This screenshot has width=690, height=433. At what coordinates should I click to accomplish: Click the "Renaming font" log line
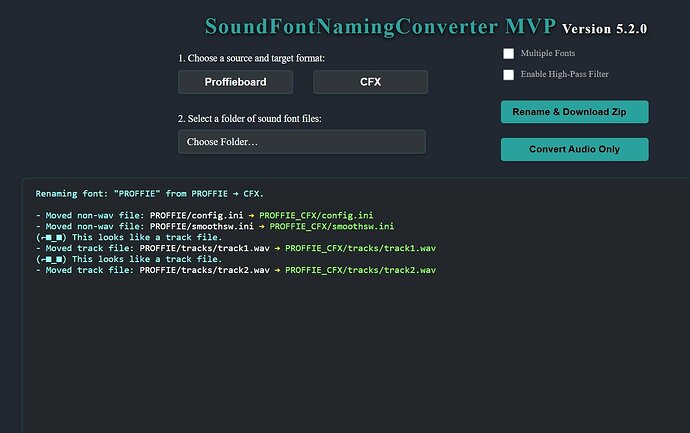(149, 194)
